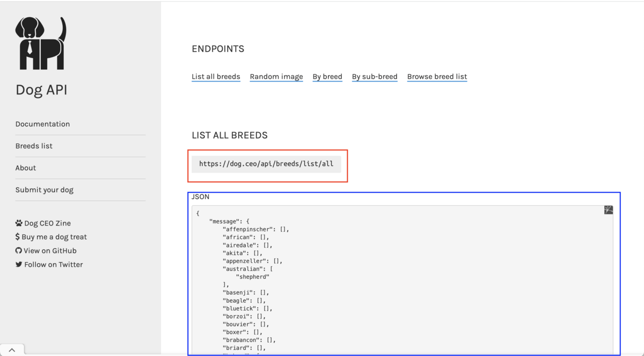
Task: Open Submit your dog page
Action: [45, 190]
